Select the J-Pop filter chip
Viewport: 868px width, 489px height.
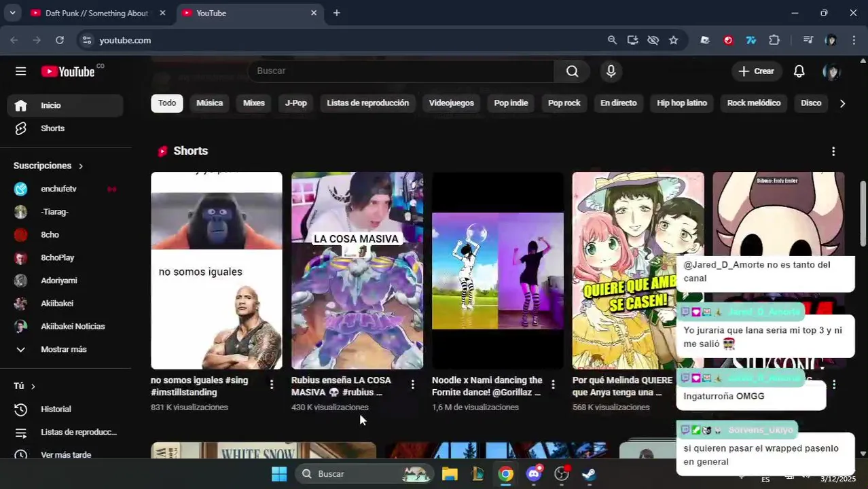[x=295, y=103]
